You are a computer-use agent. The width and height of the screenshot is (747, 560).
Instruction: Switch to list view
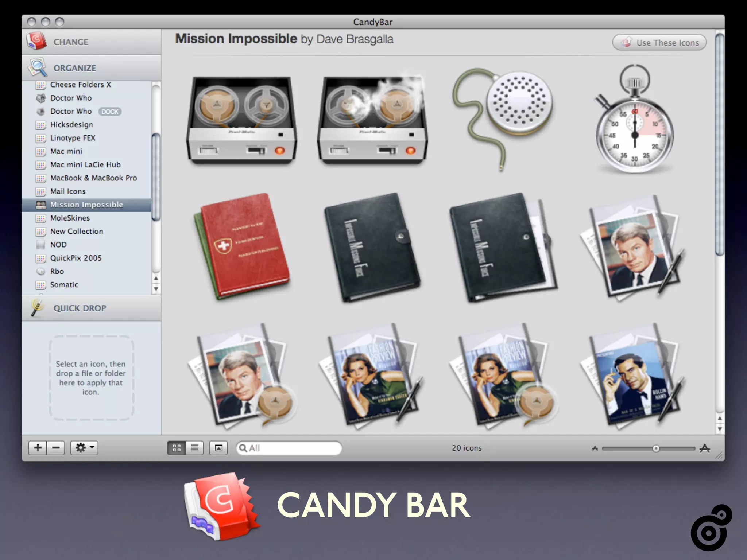point(195,448)
